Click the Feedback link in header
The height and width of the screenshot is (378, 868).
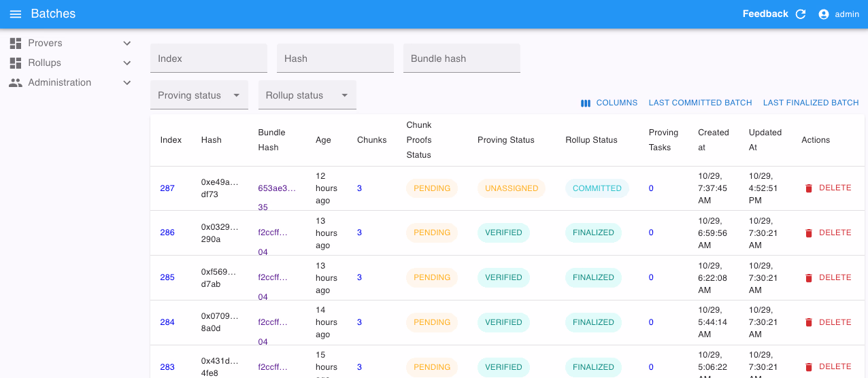pyautogui.click(x=765, y=14)
